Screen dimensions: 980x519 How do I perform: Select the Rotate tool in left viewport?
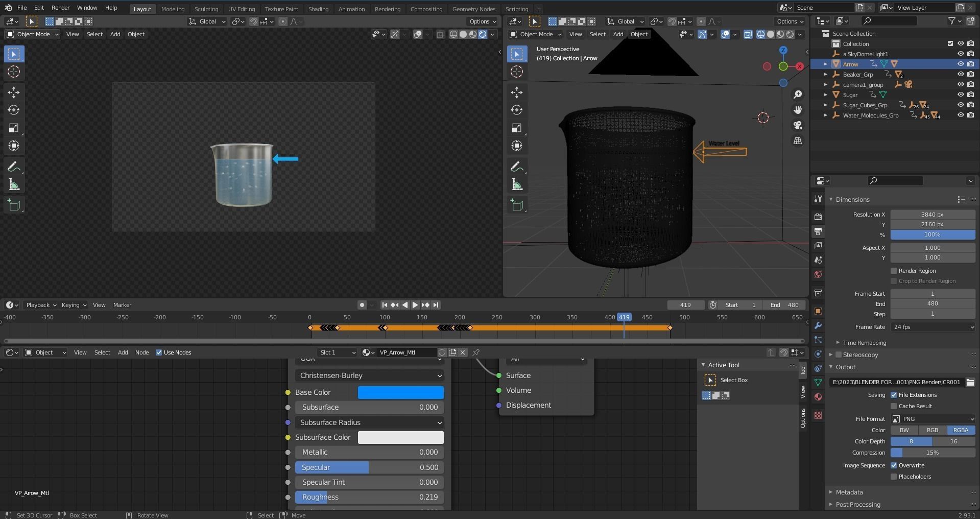click(14, 110)
